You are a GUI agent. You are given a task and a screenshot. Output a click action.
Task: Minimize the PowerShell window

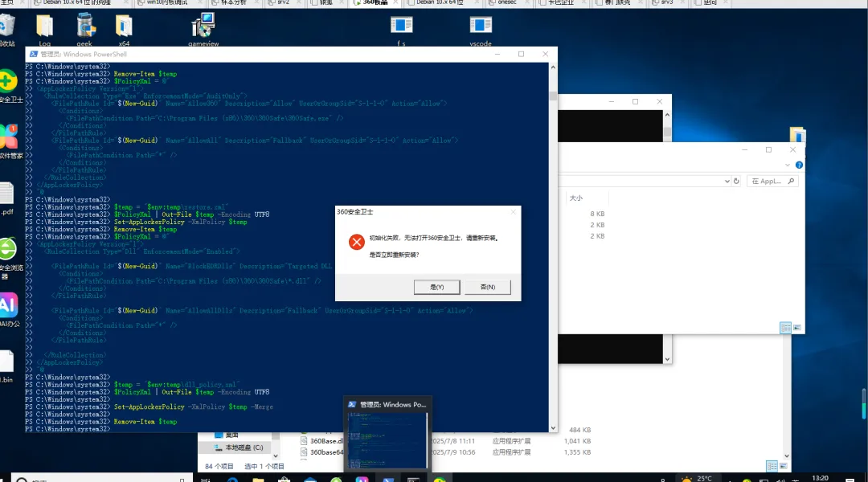pos(497,55)
